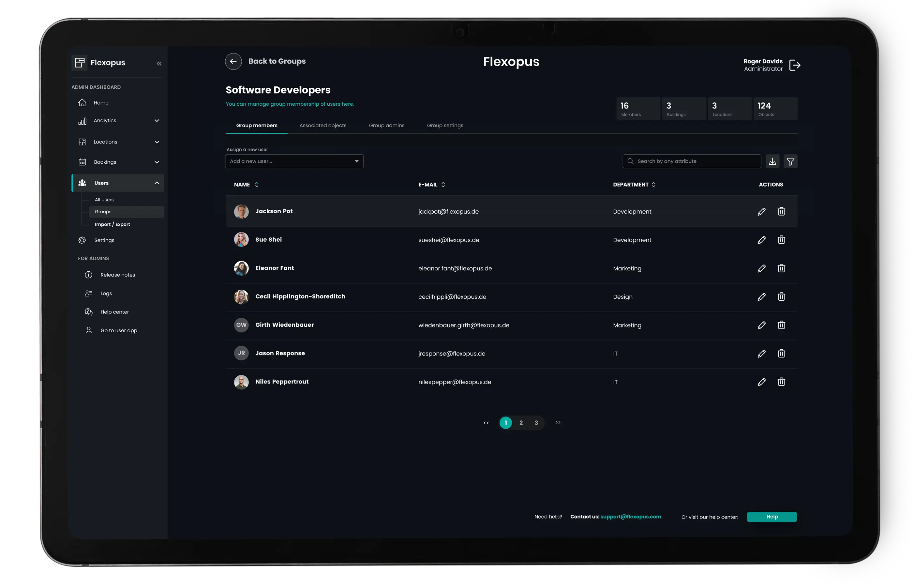The image size is (914, 588).
Task: Click the teal Help button
Action: (772, 517)
